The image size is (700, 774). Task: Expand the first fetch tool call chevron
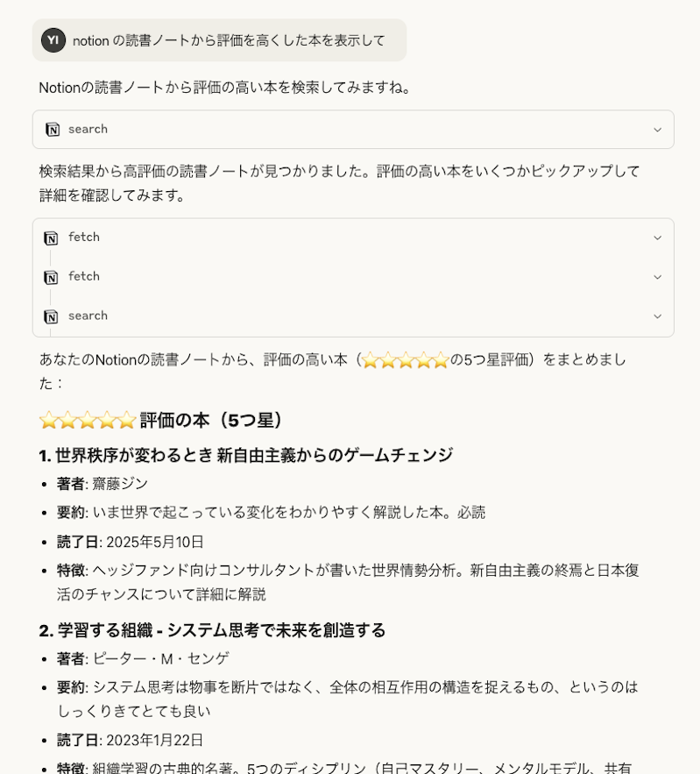point(657,238)
